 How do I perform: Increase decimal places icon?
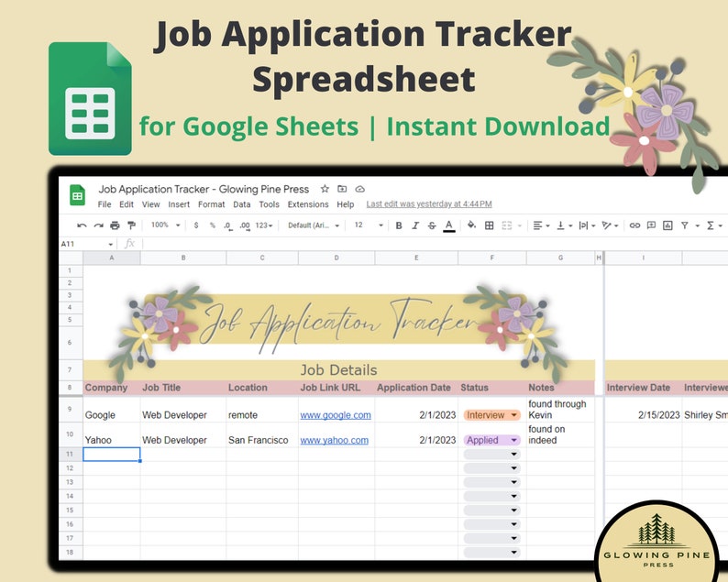[x=245, y=225]
